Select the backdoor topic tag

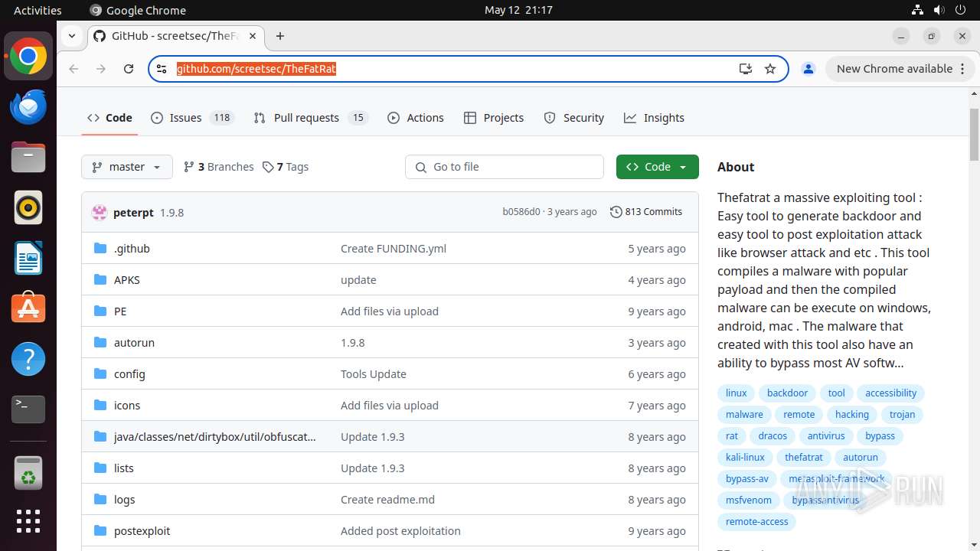tap(787, 393)
